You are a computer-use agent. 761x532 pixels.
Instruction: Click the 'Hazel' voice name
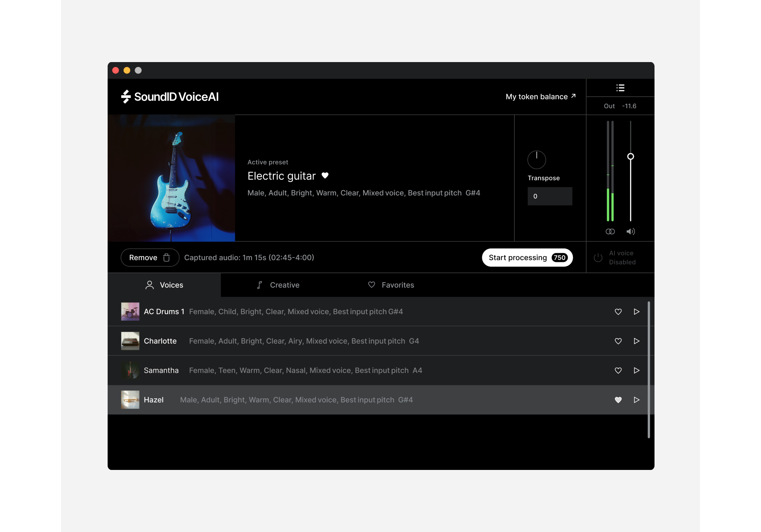click(153, 400)
